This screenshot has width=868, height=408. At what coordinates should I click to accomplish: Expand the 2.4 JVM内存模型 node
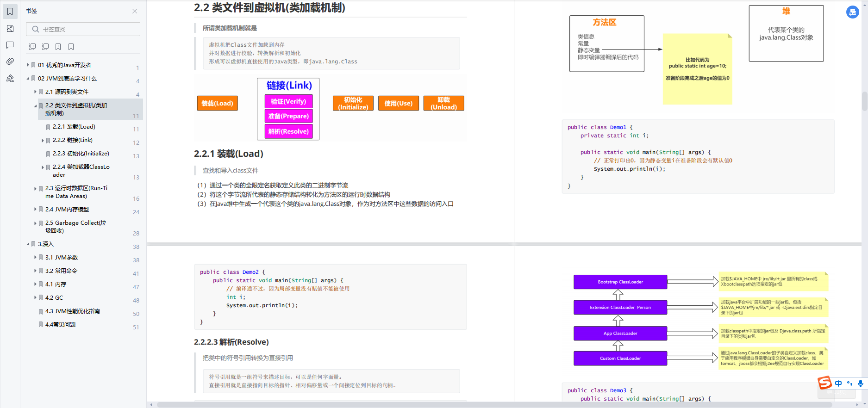pyautogui.click(x=35, y=210)
